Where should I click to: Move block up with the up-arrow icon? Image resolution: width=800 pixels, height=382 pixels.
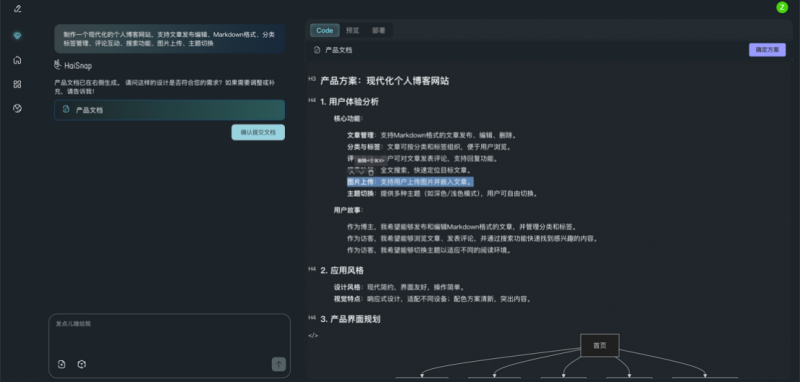pos(351,172)
